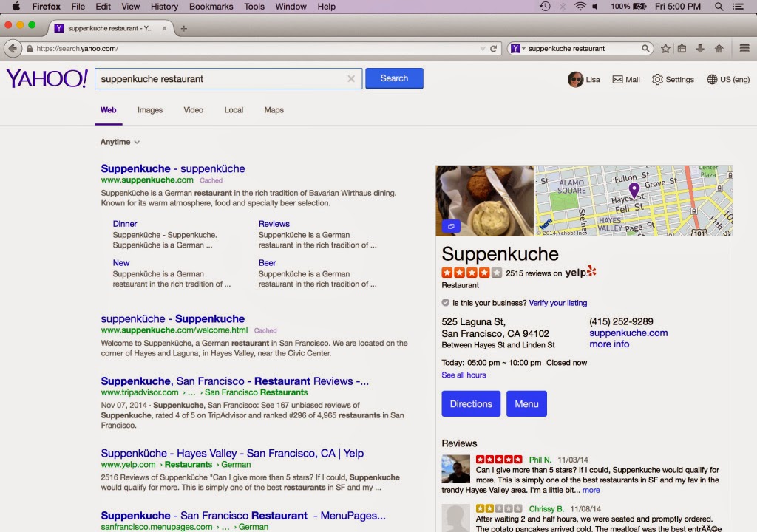Viewport: 757px width, 532px height.
Task: Open the Bookmarks menu
Action: (211, 6)
